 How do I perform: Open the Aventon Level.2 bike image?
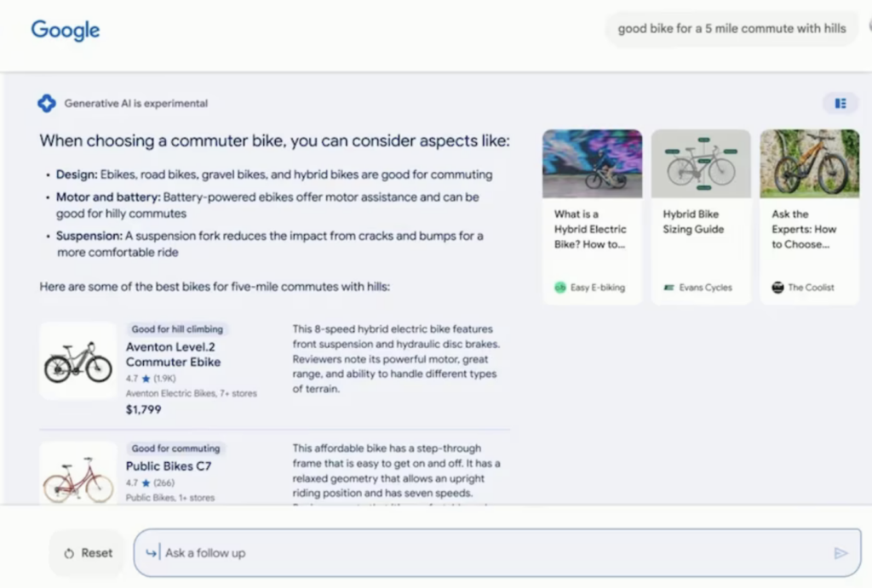(77, 361)
